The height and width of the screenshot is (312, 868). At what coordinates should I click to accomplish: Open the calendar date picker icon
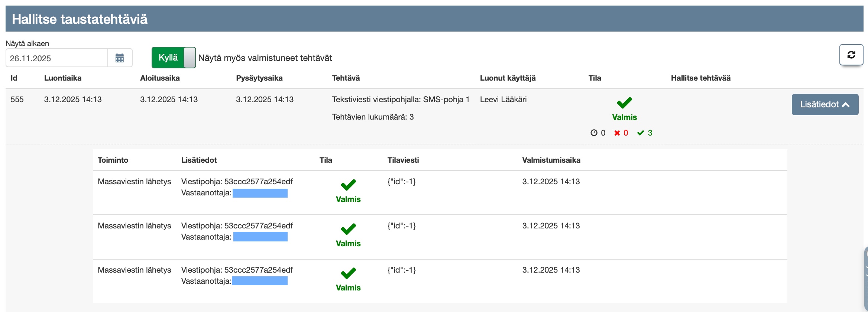tap(120, 58)
